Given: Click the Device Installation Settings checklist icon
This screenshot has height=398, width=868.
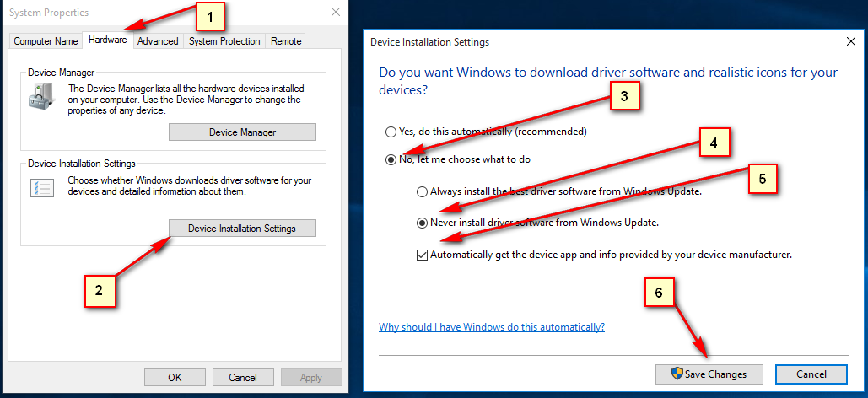Looking at the screenshot, I should (41, 188).
